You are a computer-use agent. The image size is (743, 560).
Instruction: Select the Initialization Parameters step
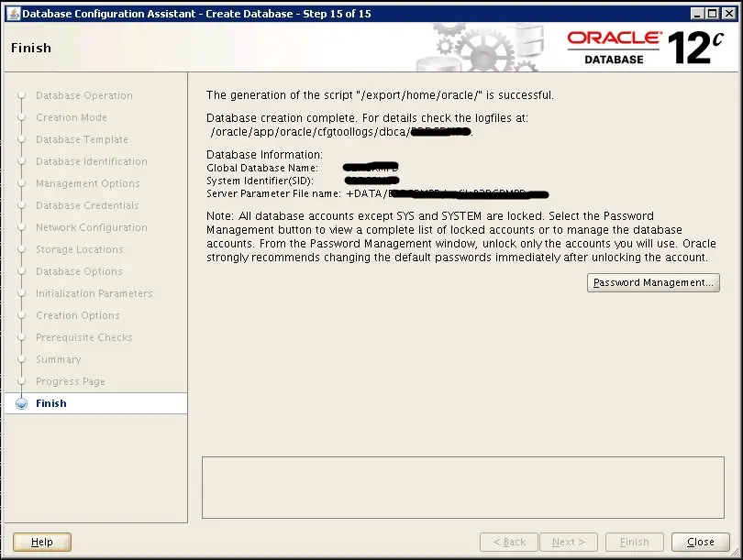[94, 293]
